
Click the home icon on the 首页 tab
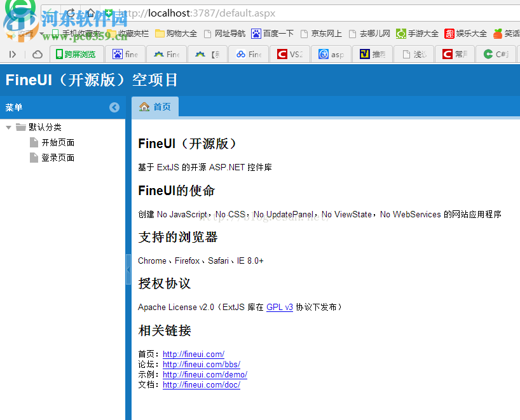(x=144, y=107)
